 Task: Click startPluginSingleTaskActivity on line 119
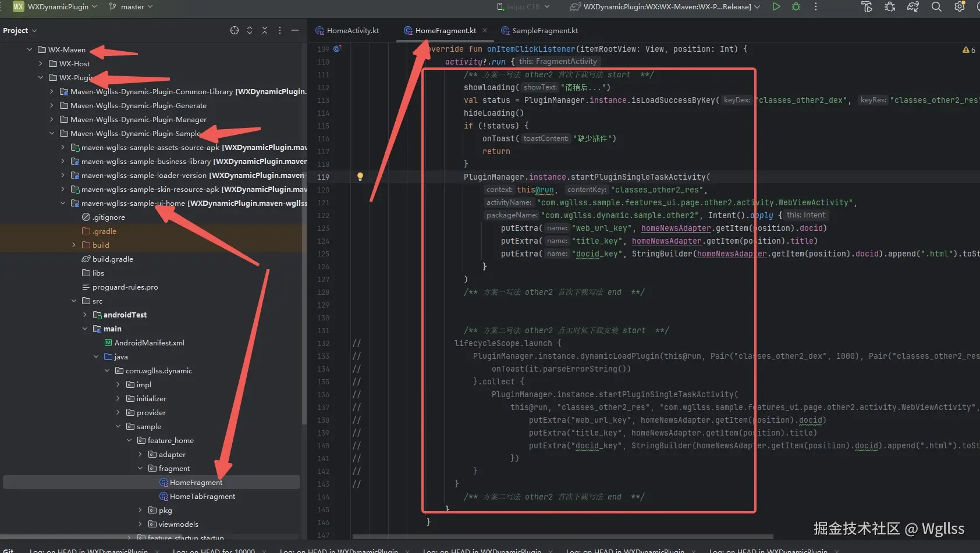(638, 177)
